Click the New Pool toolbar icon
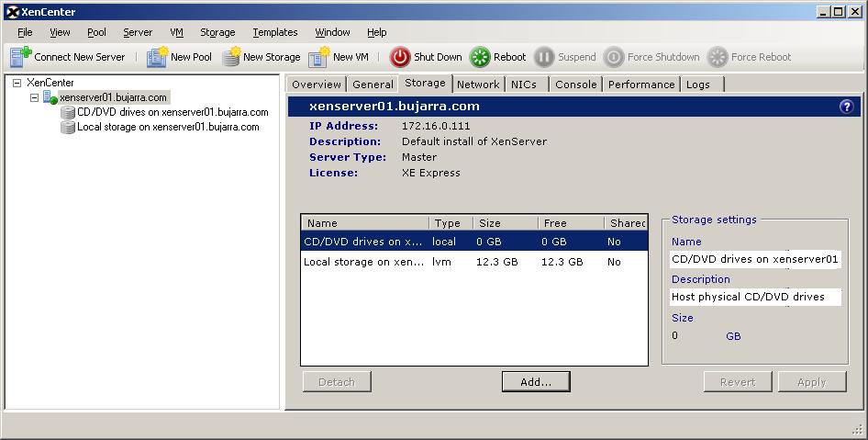The height and width of the screenshot is (440, 868). [157, 57]
